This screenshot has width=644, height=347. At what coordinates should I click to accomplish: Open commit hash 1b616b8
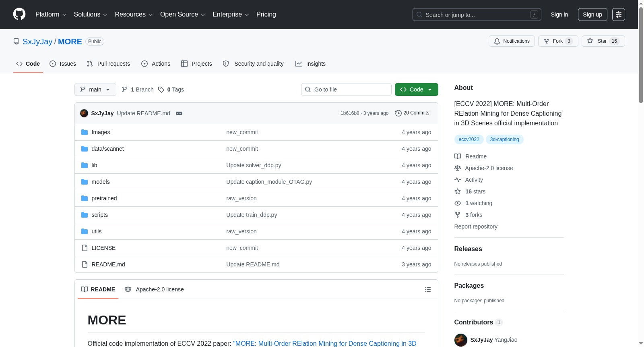tap(350, 113)
